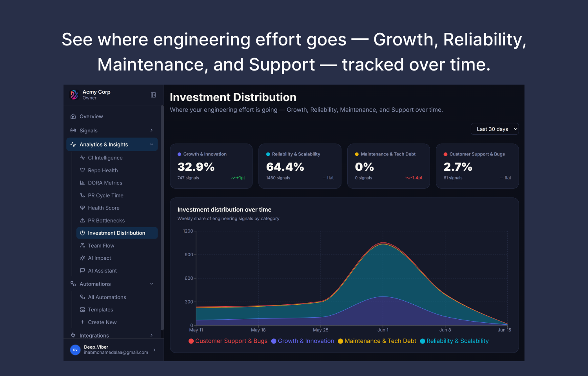Click the +1pt trend indicator
588x376 pixels.
[x=238, y=178]
